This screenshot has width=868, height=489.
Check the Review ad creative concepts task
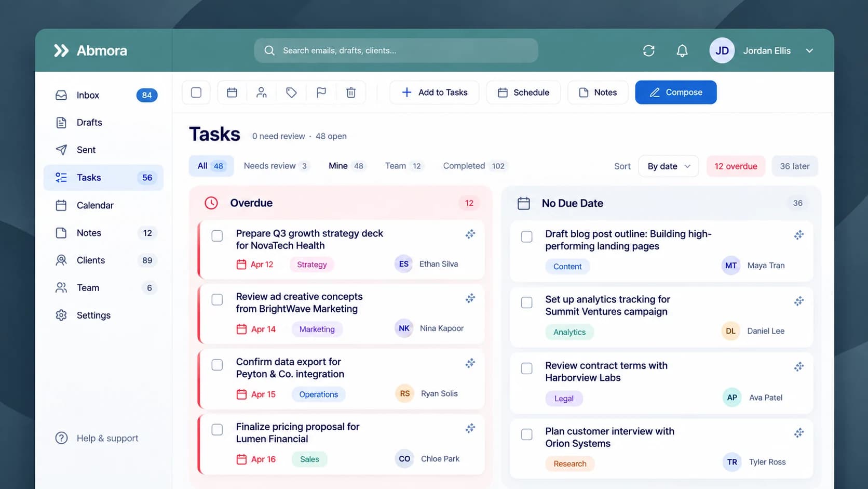point(217,300)
